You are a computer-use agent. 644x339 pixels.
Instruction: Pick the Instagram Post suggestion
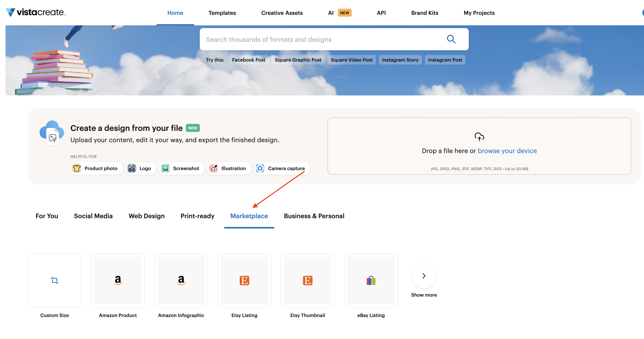(x=445, y=60)
